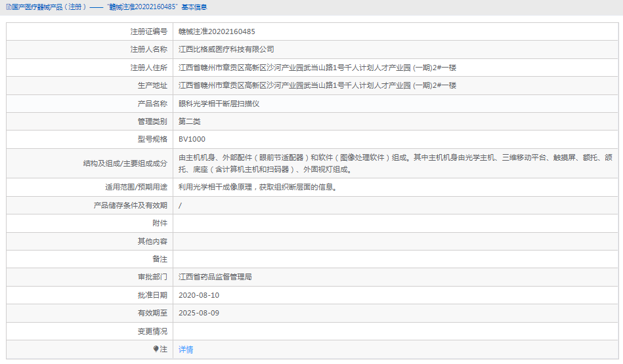This screenshot has height=364, width=623.
Task: Click the 适用范围/预期用途 label
Action: click(x=137, y=187)
